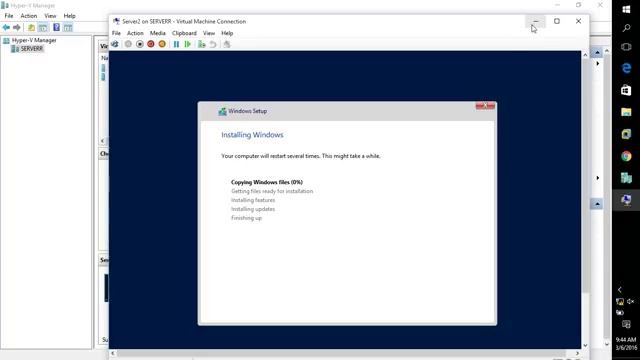The height and width of the screenshot is (360, 640).
Task: Click 'Copying Windows files (0%)' text
Action: pos(267,182)
